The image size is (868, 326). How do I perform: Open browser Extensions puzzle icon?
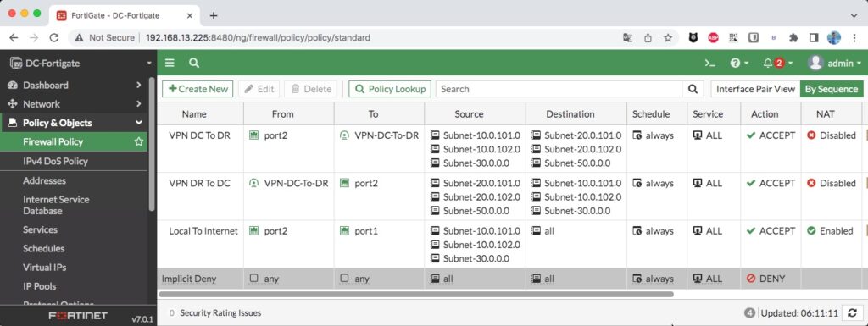(793, 37)
